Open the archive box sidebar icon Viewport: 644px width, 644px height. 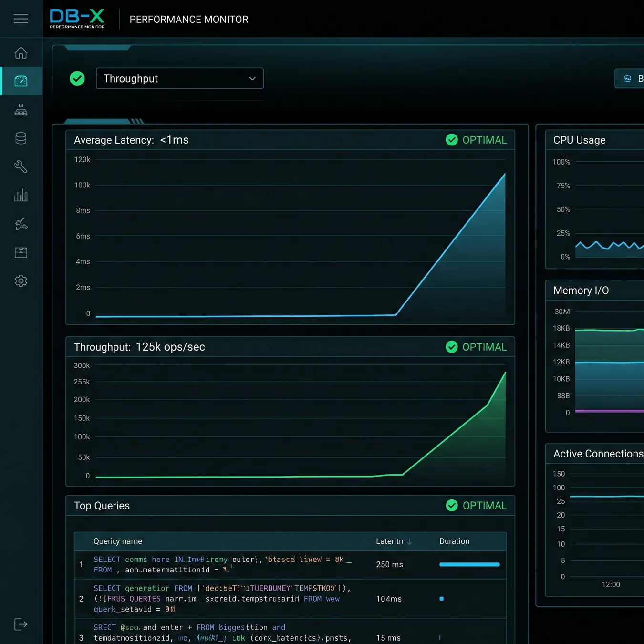tap(21, 252)
